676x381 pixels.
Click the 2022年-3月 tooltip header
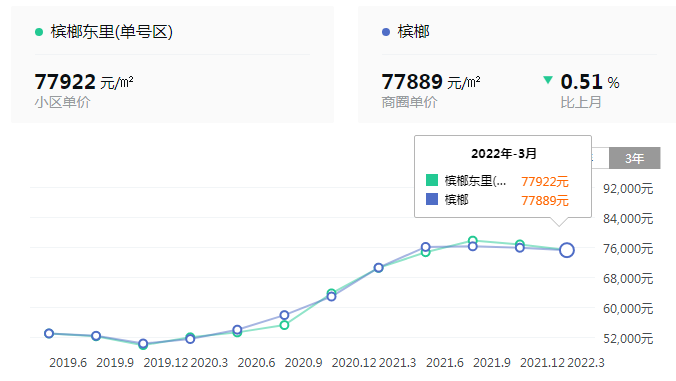pos(504,153)
